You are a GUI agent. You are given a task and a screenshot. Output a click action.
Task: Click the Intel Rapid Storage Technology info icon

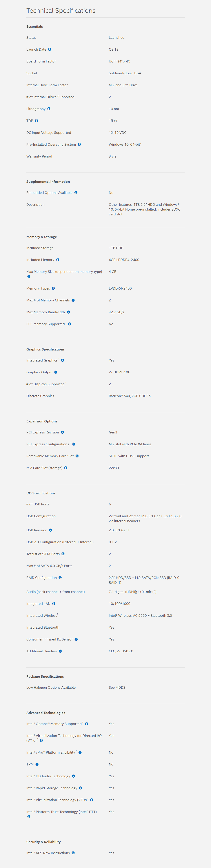[x=80, y=788]
